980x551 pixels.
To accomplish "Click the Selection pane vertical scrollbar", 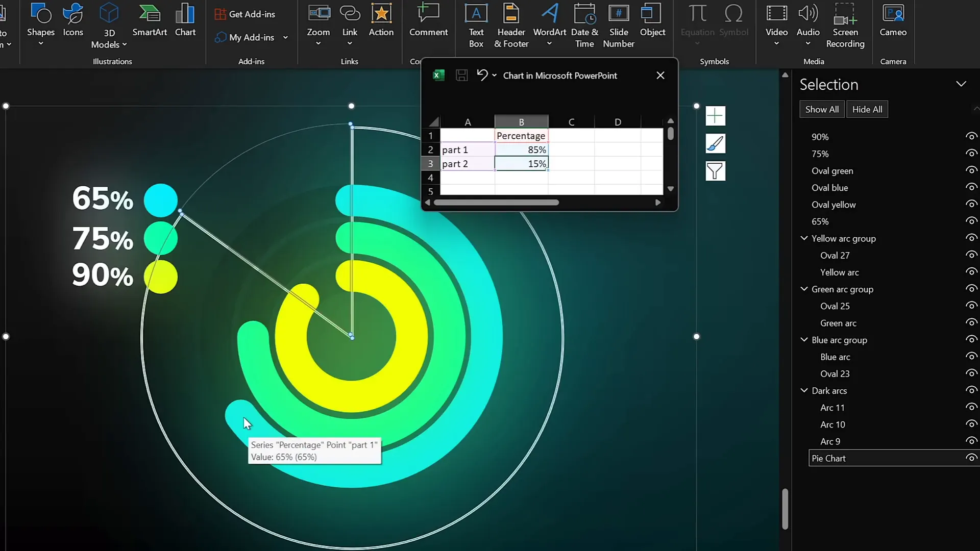I will [x=785, y=509].
